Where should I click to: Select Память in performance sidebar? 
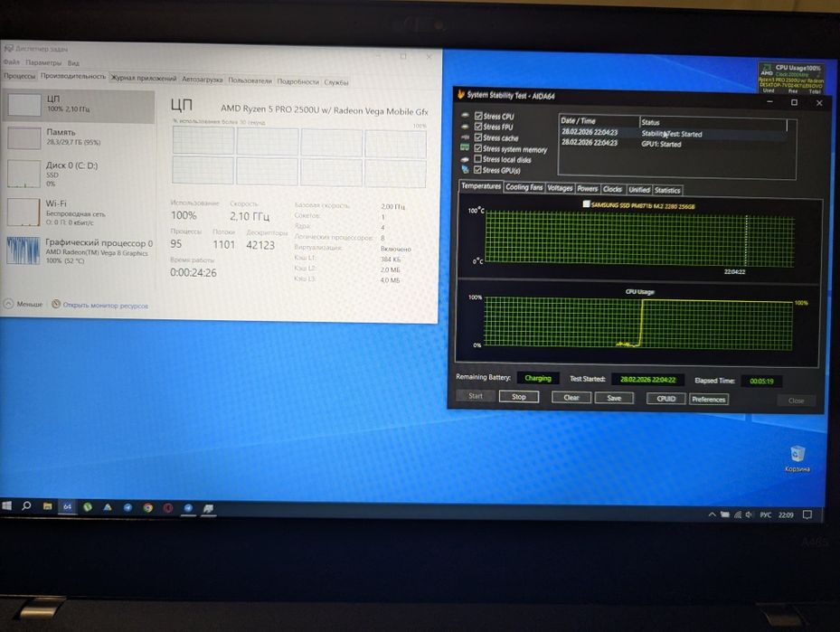(79, 137)
